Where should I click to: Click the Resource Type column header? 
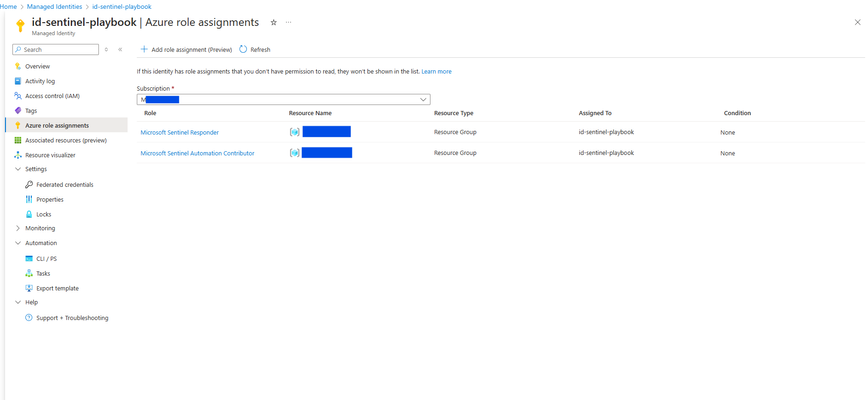point(453,113)
